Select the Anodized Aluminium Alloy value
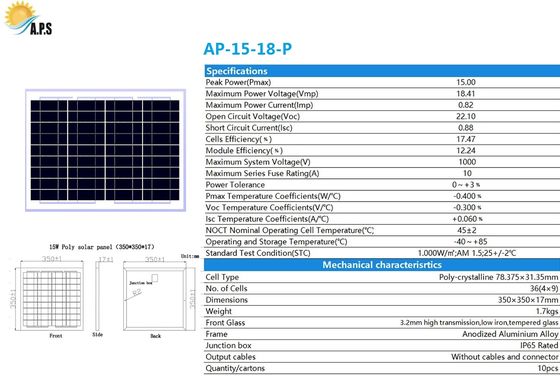This screenshot has height=376, width=560. click(510, 335)
